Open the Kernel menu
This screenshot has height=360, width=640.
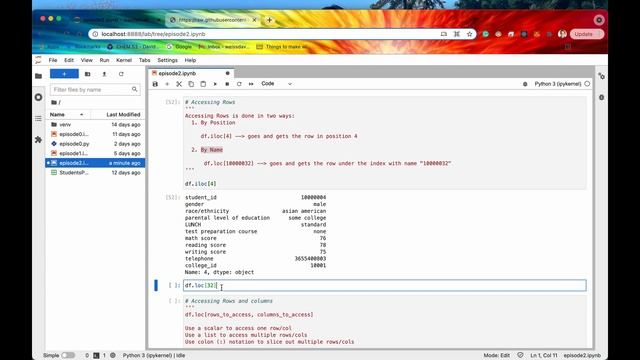pyautogui.click(x=124, y=60)
